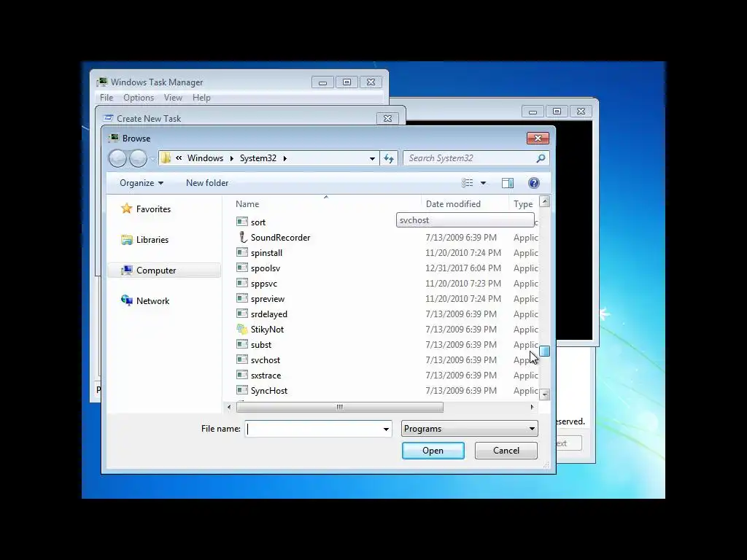Open Favorites in navigation pane

153,209
